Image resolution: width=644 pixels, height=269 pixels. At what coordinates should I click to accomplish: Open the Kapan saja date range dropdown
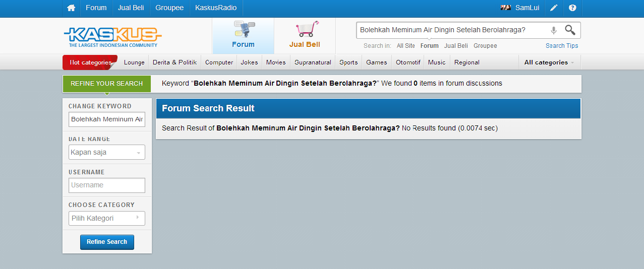point(107,152)
